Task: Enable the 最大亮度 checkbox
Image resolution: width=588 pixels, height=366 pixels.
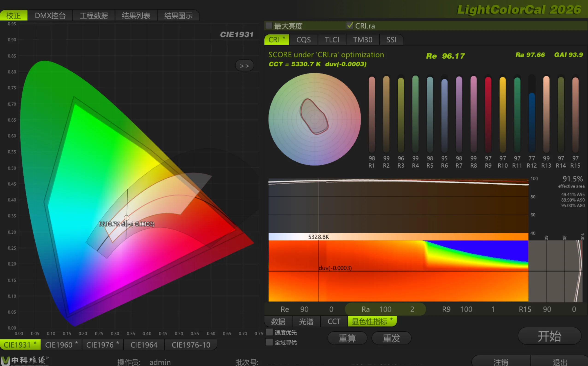Action: (269, 26)
